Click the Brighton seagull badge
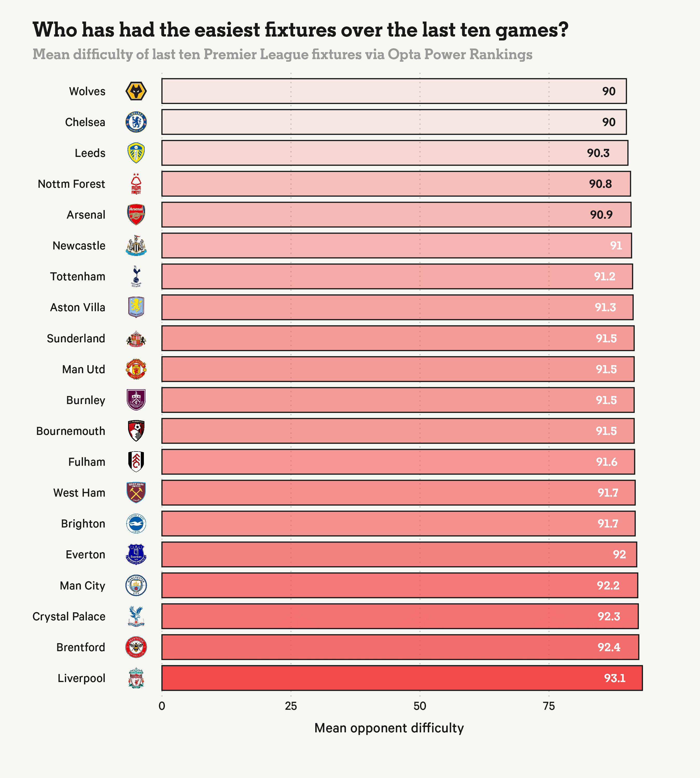This screenshot has height=778, width=700. [136, 524]
